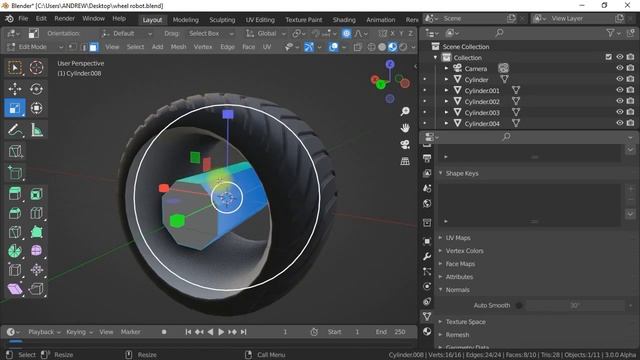The image size is (640, 360).
Task: Open Object Data properties tab icon
Action: click(x=427, y=316)
